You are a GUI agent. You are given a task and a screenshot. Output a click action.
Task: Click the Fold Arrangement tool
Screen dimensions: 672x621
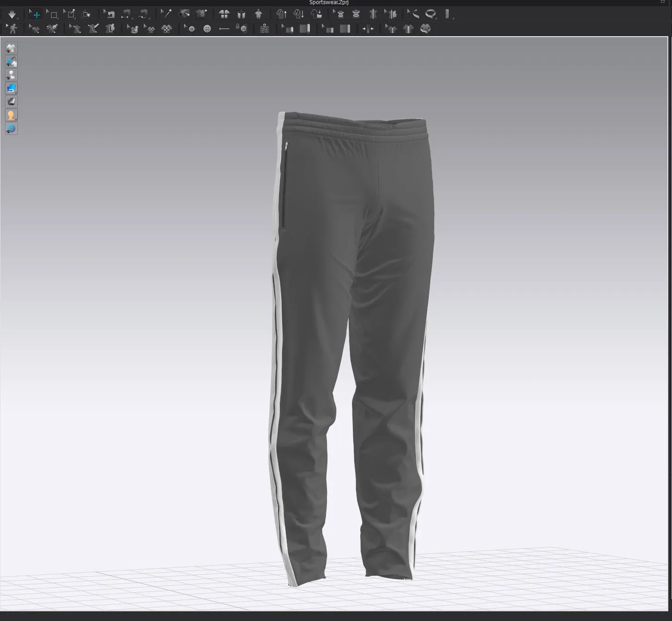(86, 14)
